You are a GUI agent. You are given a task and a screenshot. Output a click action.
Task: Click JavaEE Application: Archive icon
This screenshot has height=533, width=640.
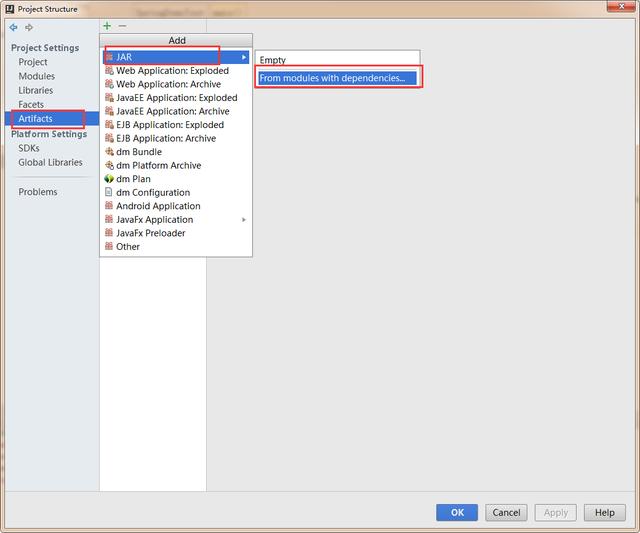[109, 111]
